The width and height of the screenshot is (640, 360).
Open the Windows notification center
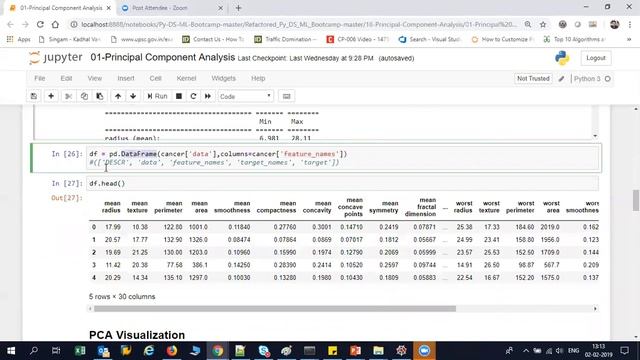pyautogui.click(x=624, y=351)
